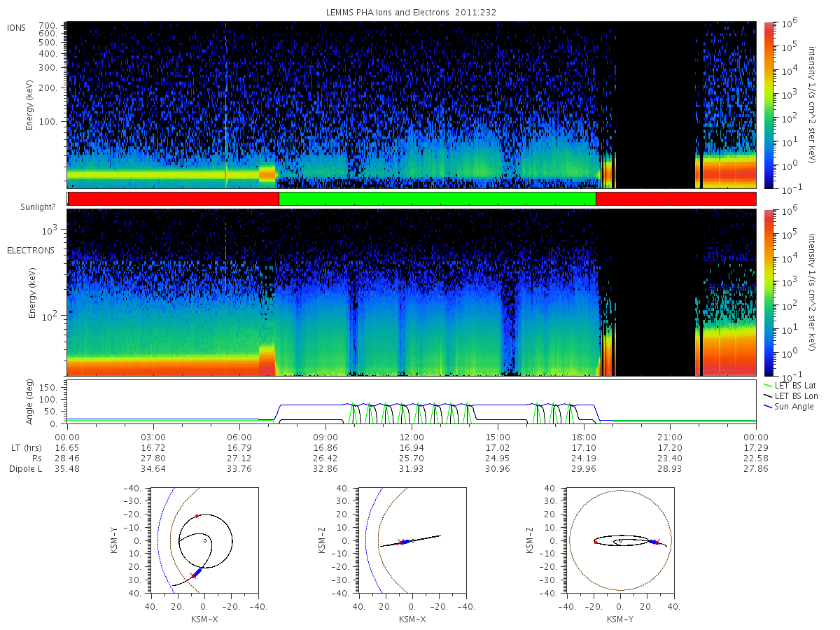This screenshot has width=840, height=630.
Task: Click the Angle (deg) axis label
Action: click(x=31, y=402)
